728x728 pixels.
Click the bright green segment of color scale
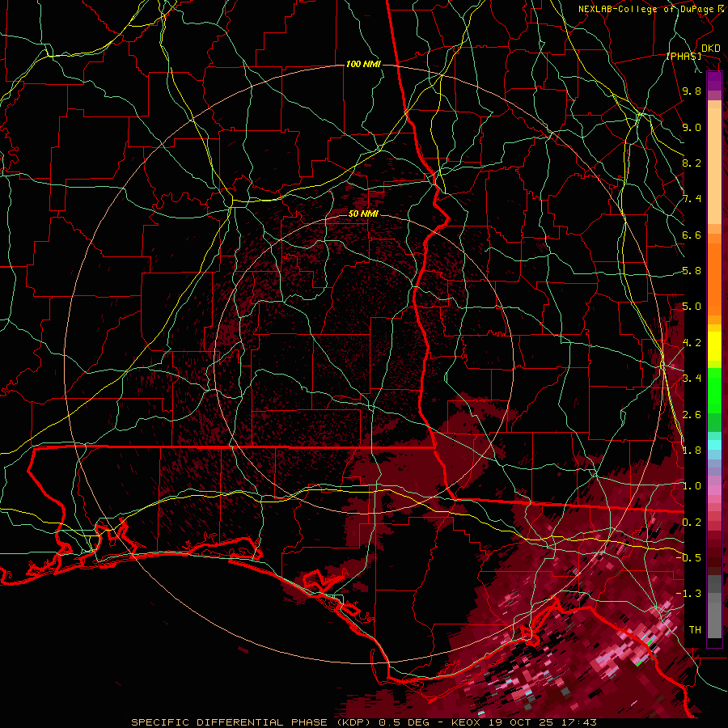(x=714, y=390)
